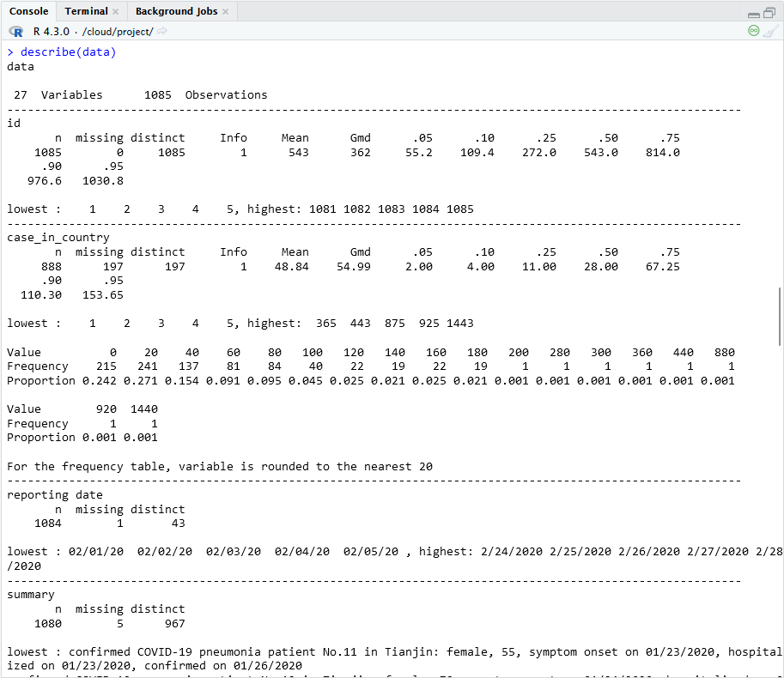Place cursor at the console prompt
Image resolution: width=784 pixels, height=678 pixels.
(x=12, y=51)
